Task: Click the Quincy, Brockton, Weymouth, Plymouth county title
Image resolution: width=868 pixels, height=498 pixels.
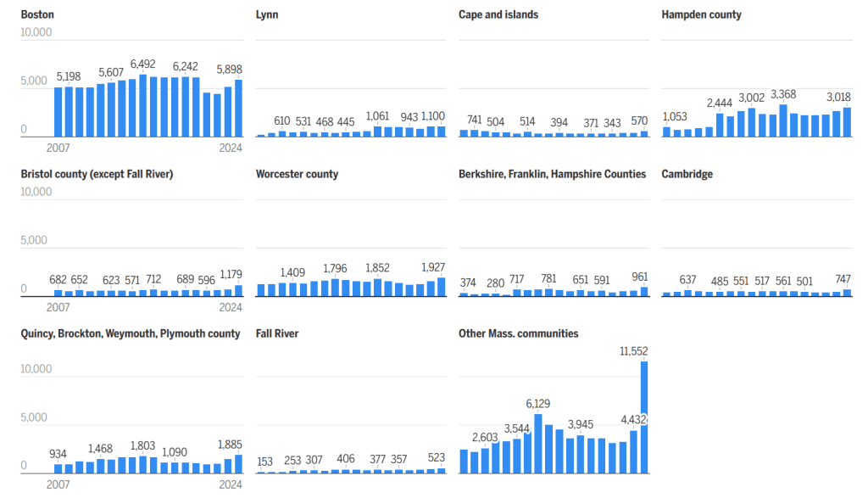Action: (x=131, y=333)
